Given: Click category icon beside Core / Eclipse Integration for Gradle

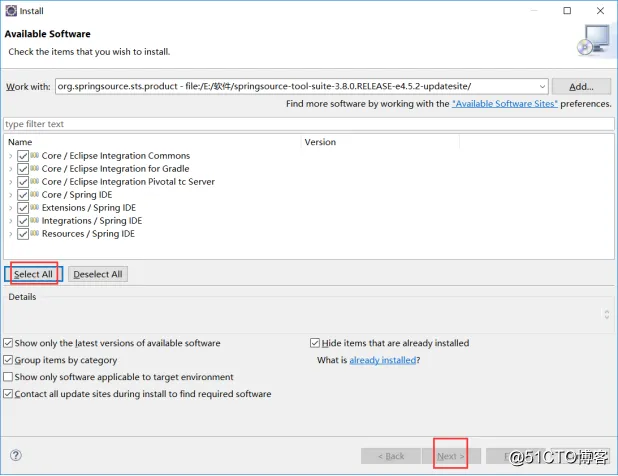Looking at the screenshot, I should tap(35, 168).
